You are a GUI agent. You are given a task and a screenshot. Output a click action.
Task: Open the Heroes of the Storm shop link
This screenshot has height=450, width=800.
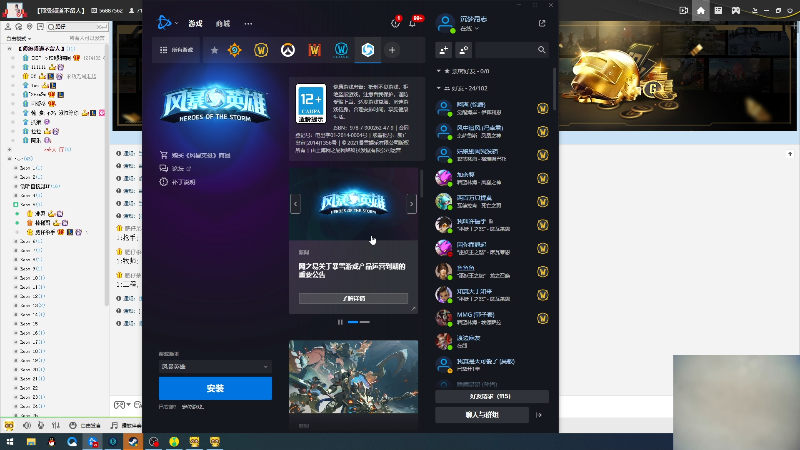[x=195, y=155]
